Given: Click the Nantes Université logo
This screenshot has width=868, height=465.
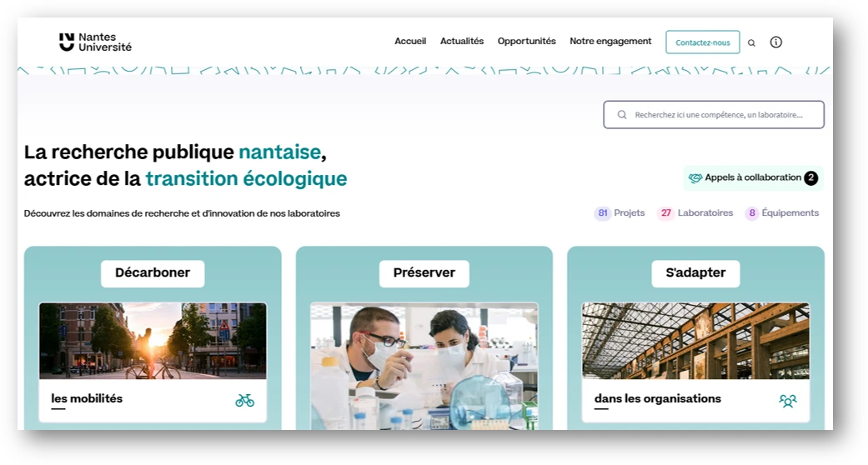Looking at the screenshot, I should point(95,42).
